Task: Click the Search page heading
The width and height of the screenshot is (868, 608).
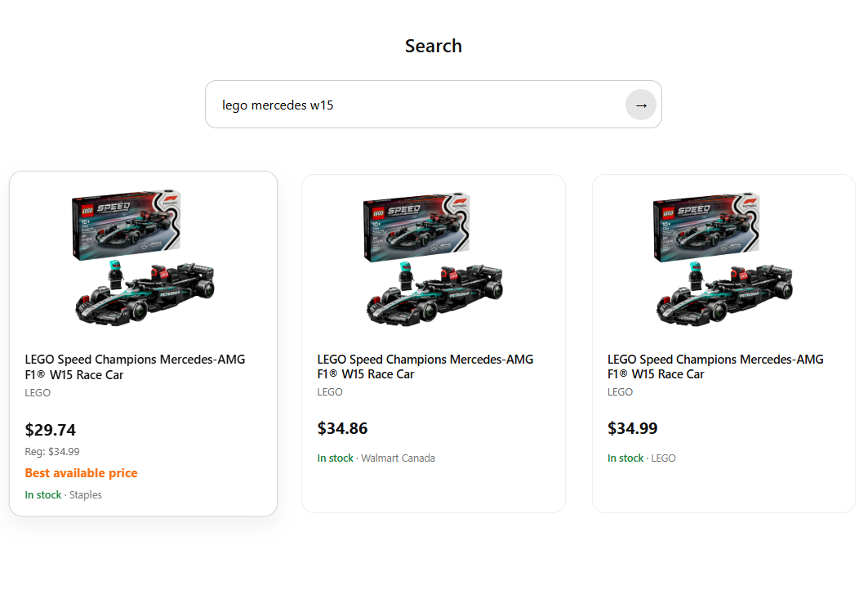Action: [433, 46]
